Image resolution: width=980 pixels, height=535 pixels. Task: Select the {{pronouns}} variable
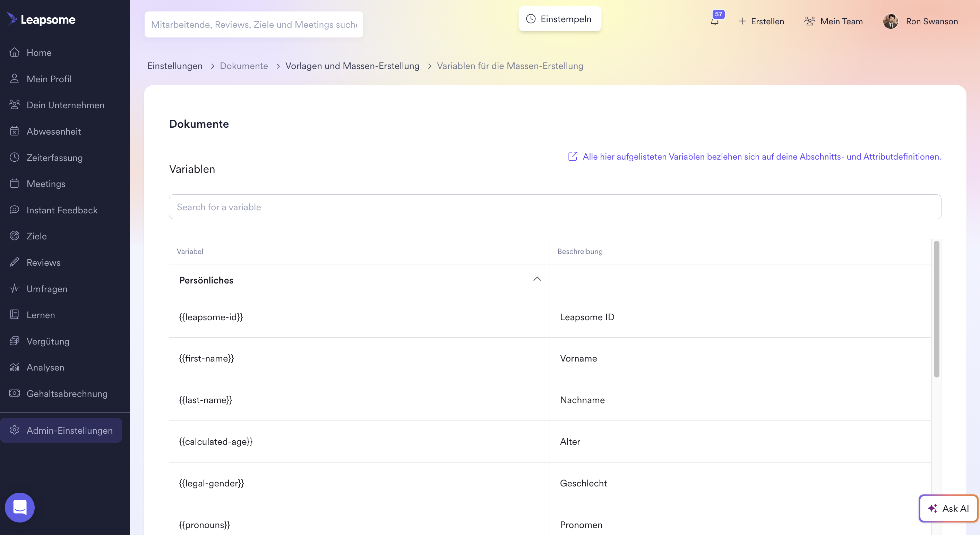(205, 525)
